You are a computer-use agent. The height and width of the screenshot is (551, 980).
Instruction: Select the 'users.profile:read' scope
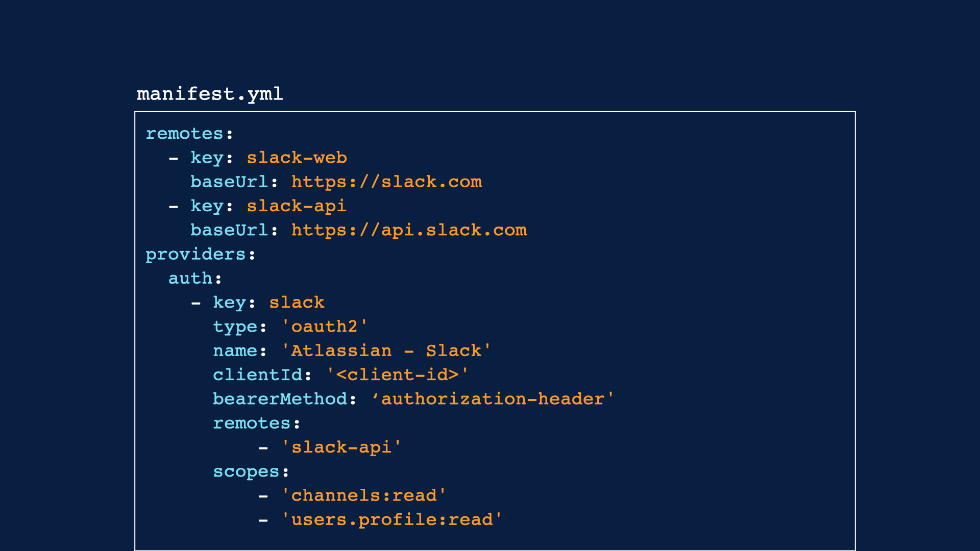point(391,520)
